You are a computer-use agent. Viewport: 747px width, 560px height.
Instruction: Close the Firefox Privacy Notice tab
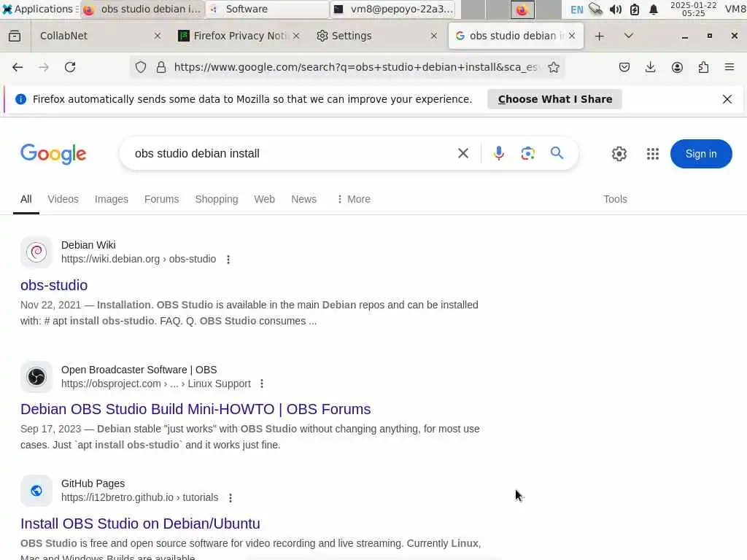[296, 36]
